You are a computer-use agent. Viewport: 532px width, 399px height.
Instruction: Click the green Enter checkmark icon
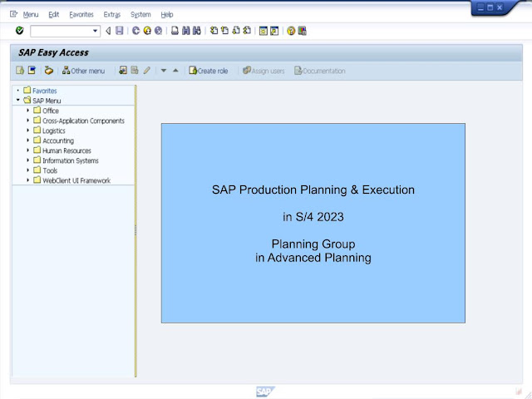pos(20,31)
